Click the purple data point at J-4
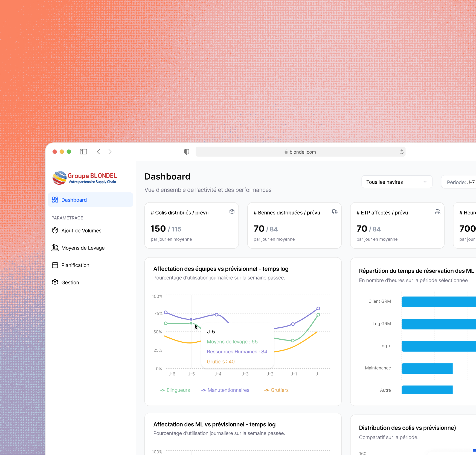The height and width of the screenshot is (455, 476). click(217, 315)
